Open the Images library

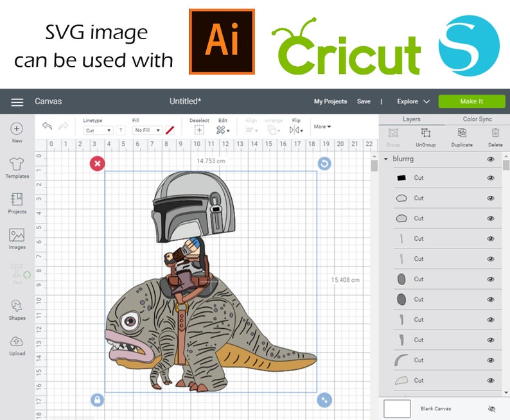[17, 239]
